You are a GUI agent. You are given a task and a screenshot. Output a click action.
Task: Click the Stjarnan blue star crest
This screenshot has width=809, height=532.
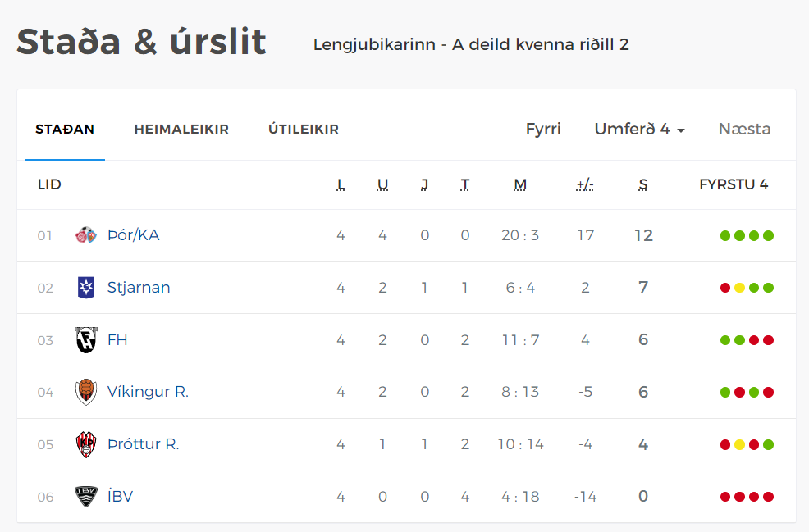[85, 288]
